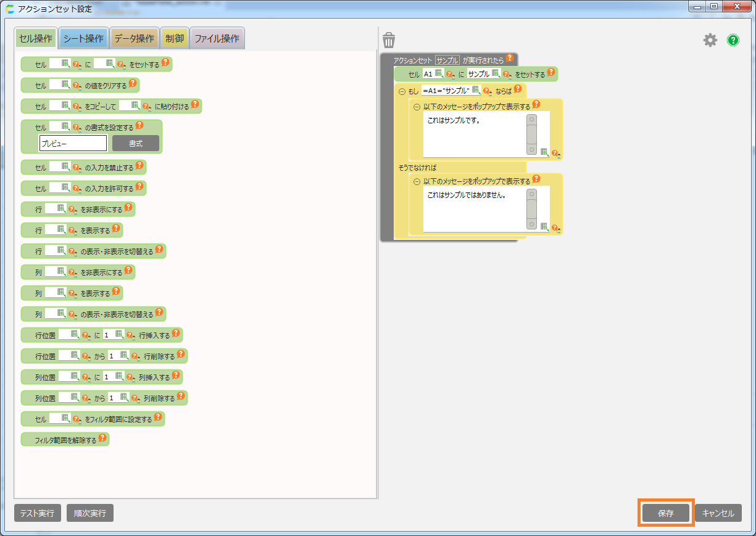Collapse the first popup message block
Screen dimensions: 756x536
click(417, 107)
